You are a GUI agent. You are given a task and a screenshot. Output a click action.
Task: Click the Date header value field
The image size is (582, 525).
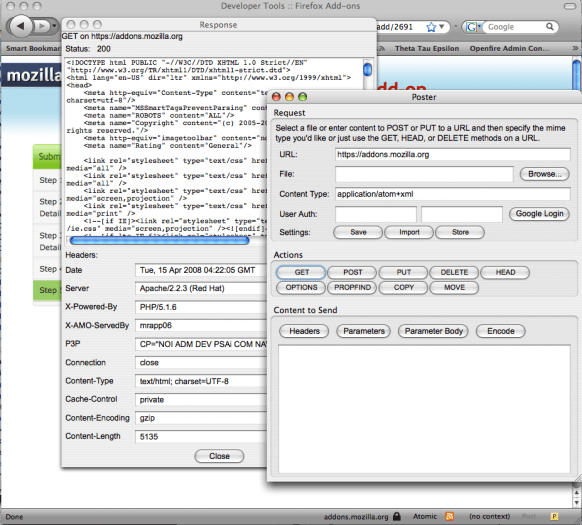pyautogui.click(x=201, y=270)
